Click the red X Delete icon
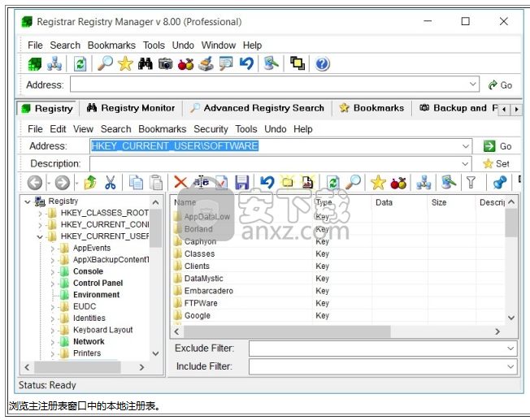Screen dimensions: 530x420 pos(180,183)
